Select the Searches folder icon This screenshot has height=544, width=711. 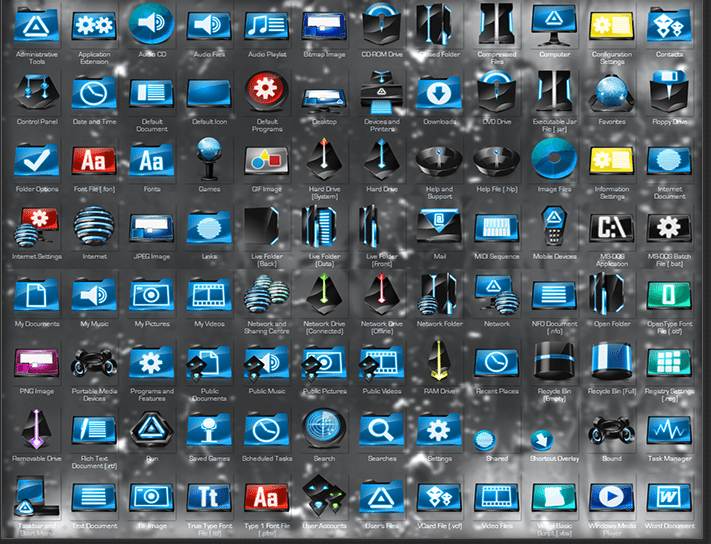[382, 429]
